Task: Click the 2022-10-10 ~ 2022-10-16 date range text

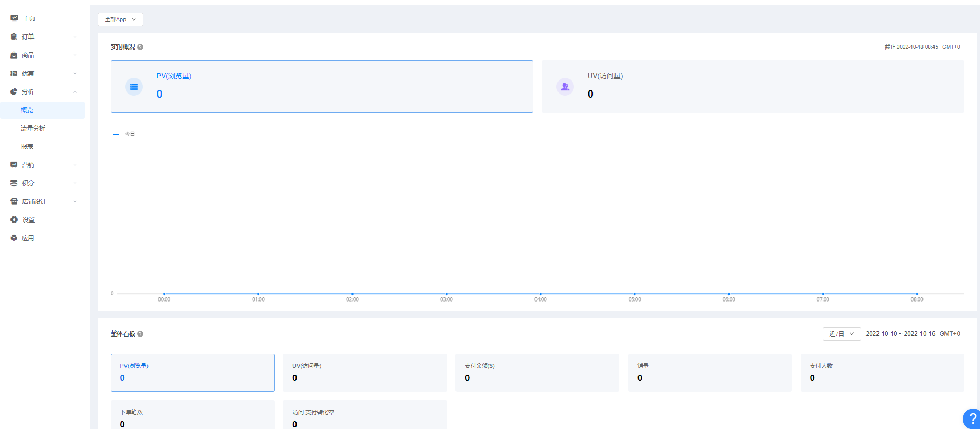Action: click(900, 334)
